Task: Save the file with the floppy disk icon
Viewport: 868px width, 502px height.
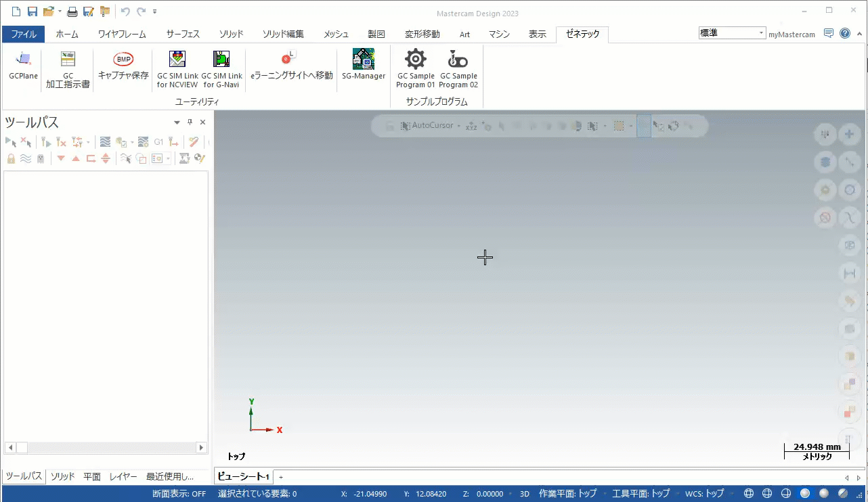Action: pyautogui.click(x=32, y=12)
